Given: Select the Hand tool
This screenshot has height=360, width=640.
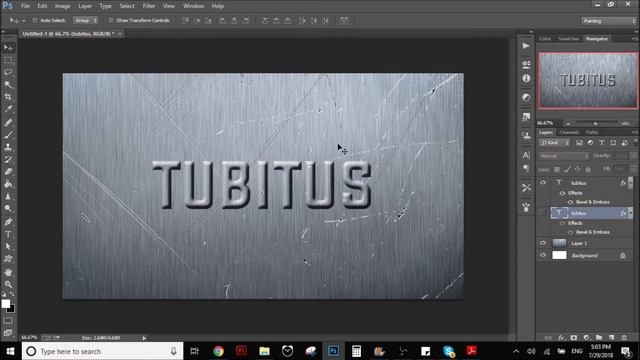Looking at the screenshot, I should pos(8,272).
